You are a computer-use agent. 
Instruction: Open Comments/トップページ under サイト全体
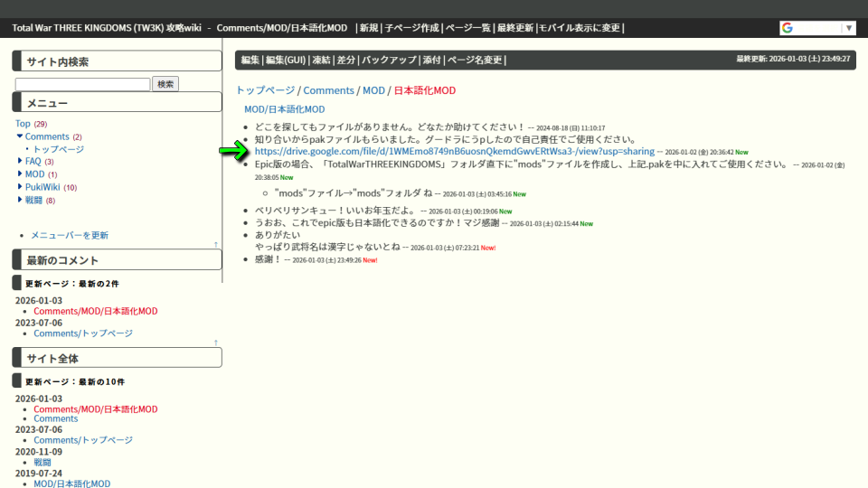83,440
